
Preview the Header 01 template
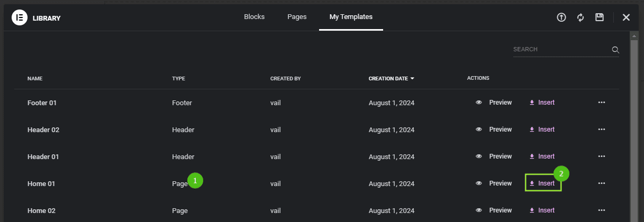[494, 156]
